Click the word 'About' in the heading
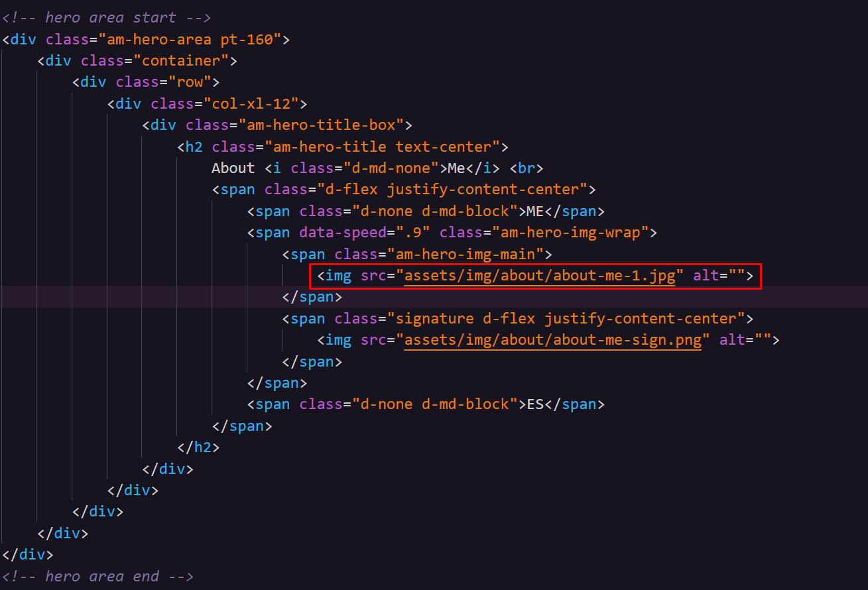Viewport: 868px width, 590px height. click(x=233, y=168)
